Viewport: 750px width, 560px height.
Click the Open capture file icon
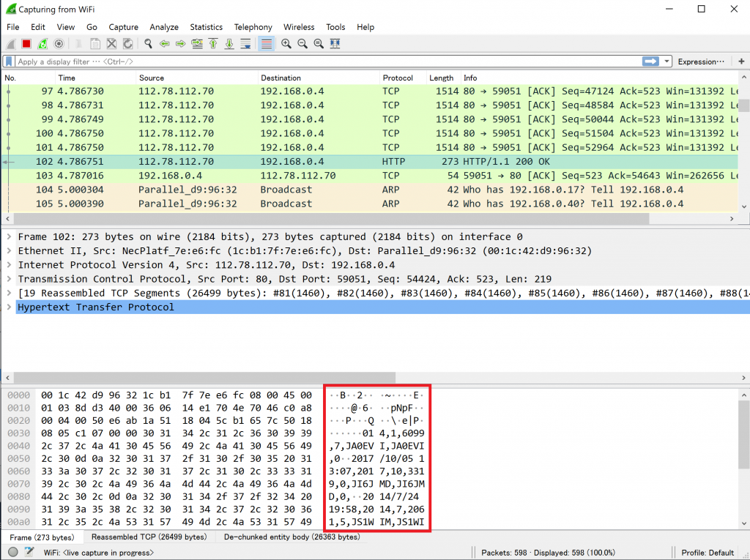point(79,44)
